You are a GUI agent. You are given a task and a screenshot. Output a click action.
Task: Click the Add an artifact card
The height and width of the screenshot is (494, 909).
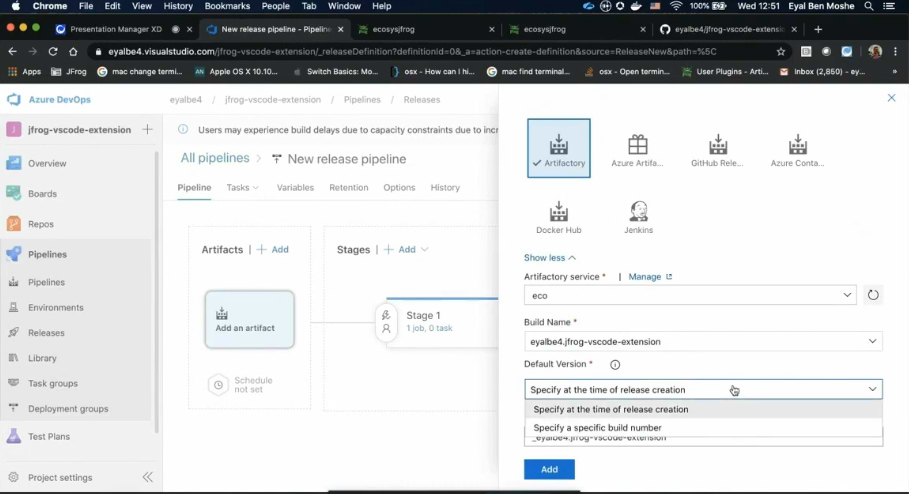coord(249,319)
